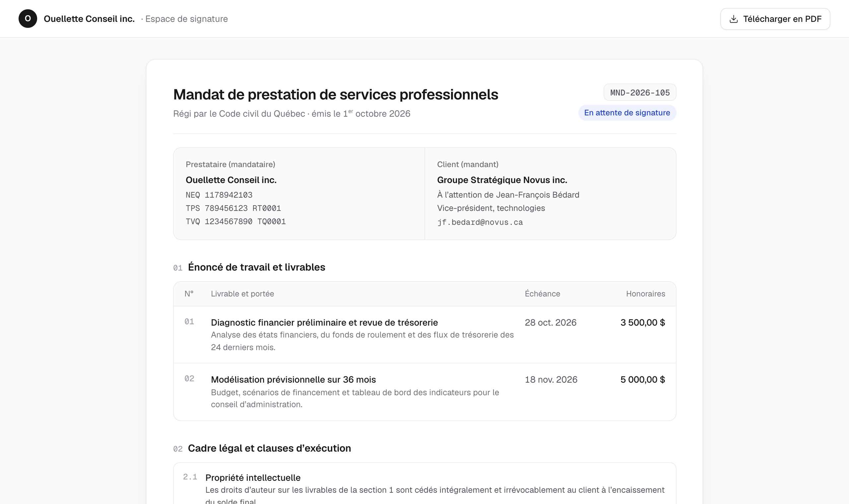Click the Ouellette Conseil inc. header name
The image size is (849, 504).
(89, 19)
